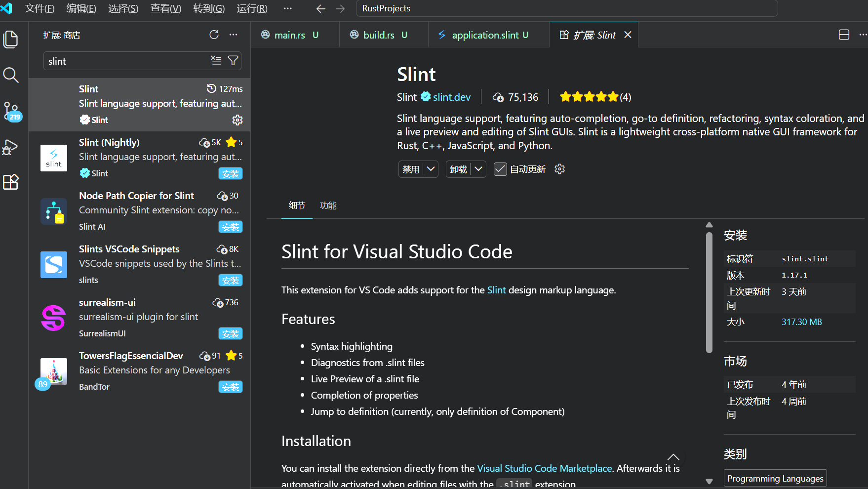Viewport: 868px width, 489px height.
Task: Expand the 卸载 dropdown arrow
Action: [x=478, y=169]
